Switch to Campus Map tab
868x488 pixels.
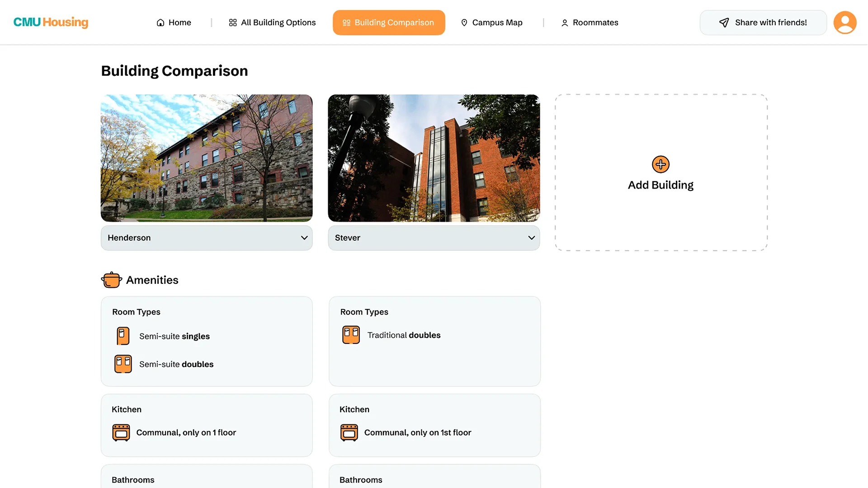pyautogui.click(x=491, y=23)
